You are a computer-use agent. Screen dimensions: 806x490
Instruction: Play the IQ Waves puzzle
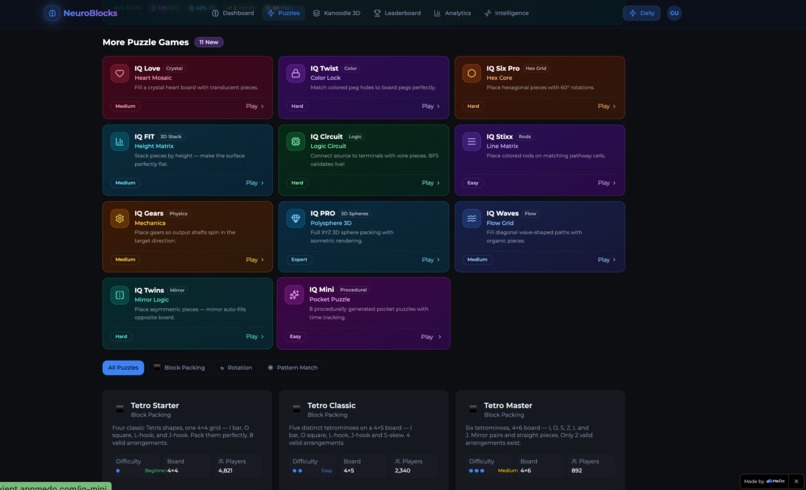point(607,260)
